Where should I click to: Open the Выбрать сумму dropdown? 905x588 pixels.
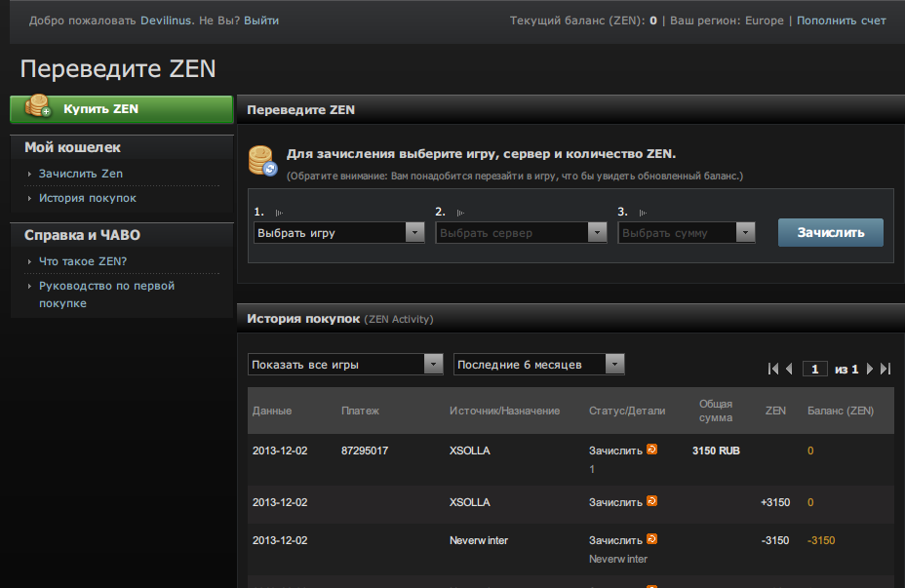687,233
